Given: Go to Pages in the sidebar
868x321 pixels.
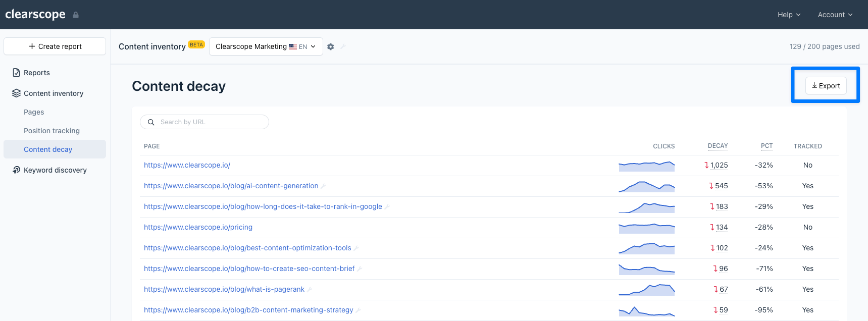Looking at the screenshot, I should (34, 112).
